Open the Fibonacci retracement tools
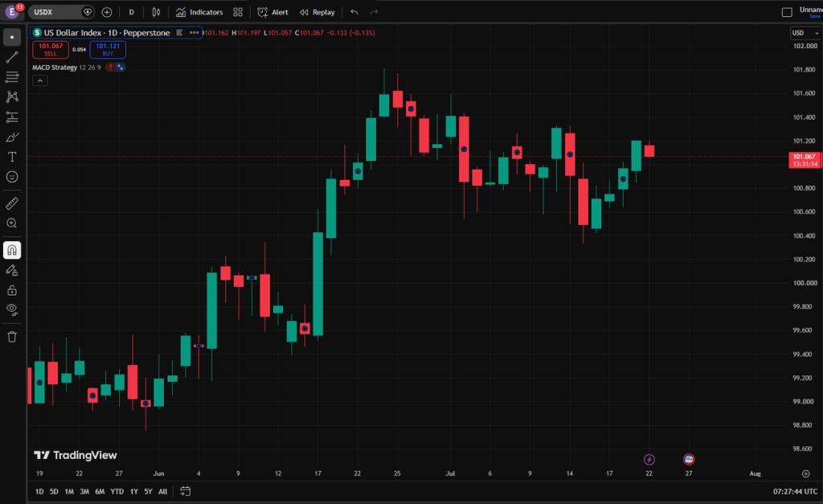Screen dimensions: 823x504 pos(12,77)
